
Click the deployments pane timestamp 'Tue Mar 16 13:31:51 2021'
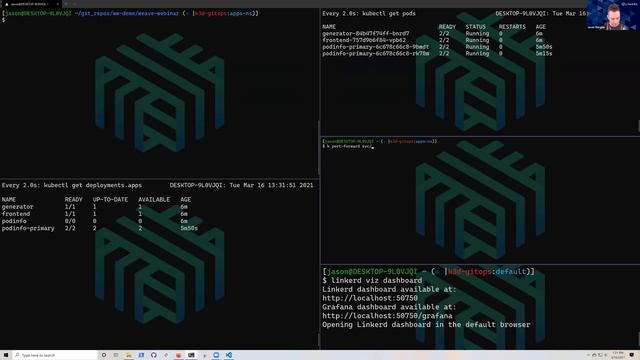271,185
